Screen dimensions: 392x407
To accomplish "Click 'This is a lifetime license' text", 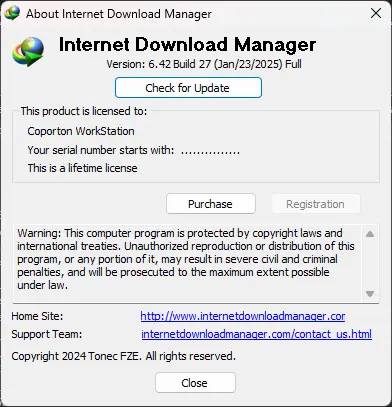I will 82,168.
